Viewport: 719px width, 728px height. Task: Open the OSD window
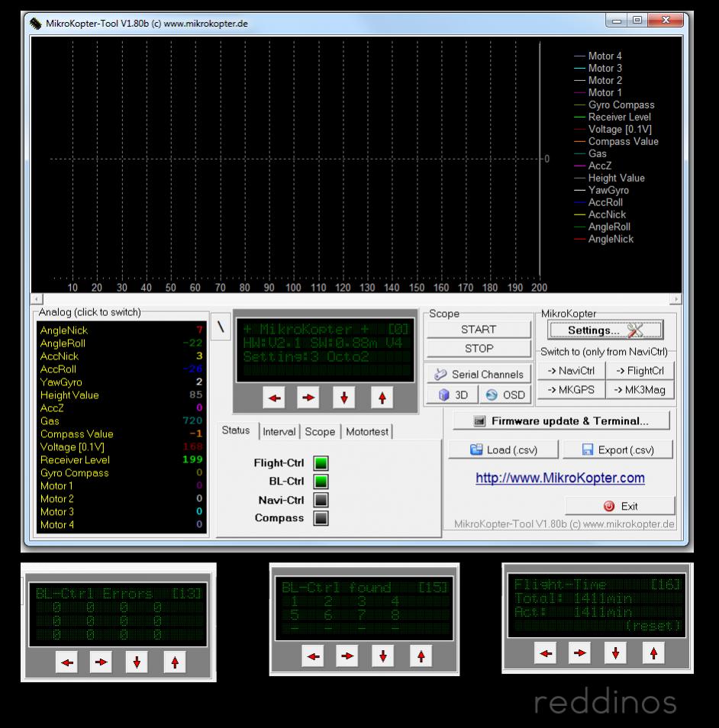point(505,395)
